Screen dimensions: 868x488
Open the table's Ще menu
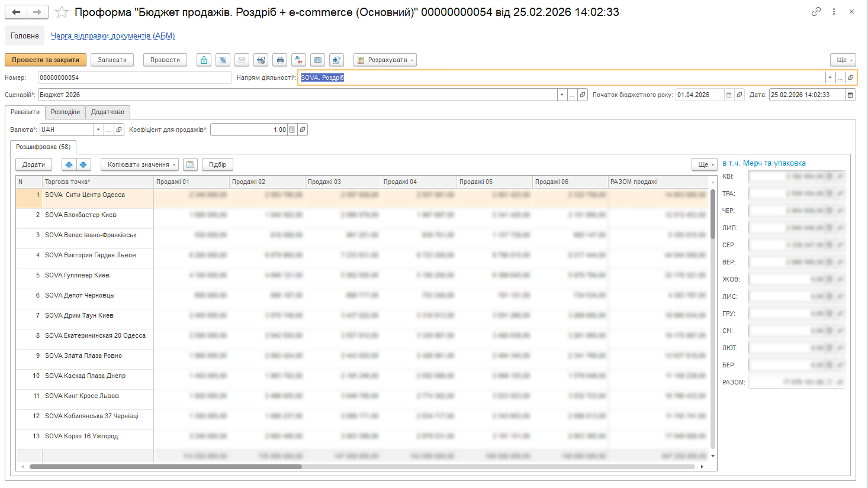705,164
